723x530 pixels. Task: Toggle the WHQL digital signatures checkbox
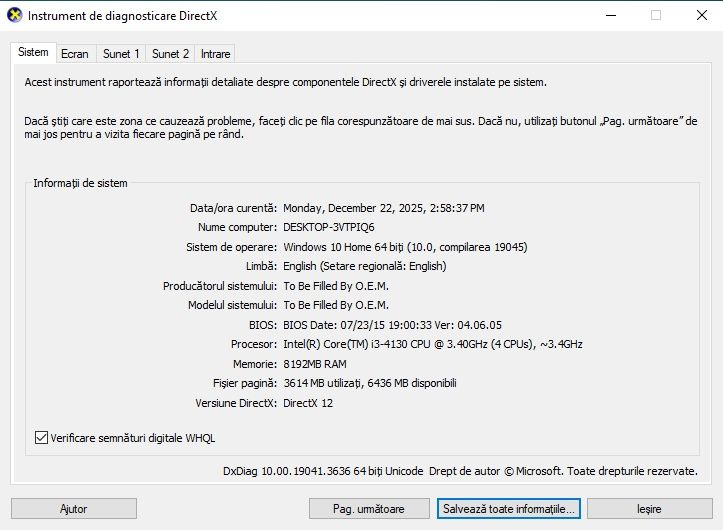[41, 438]
